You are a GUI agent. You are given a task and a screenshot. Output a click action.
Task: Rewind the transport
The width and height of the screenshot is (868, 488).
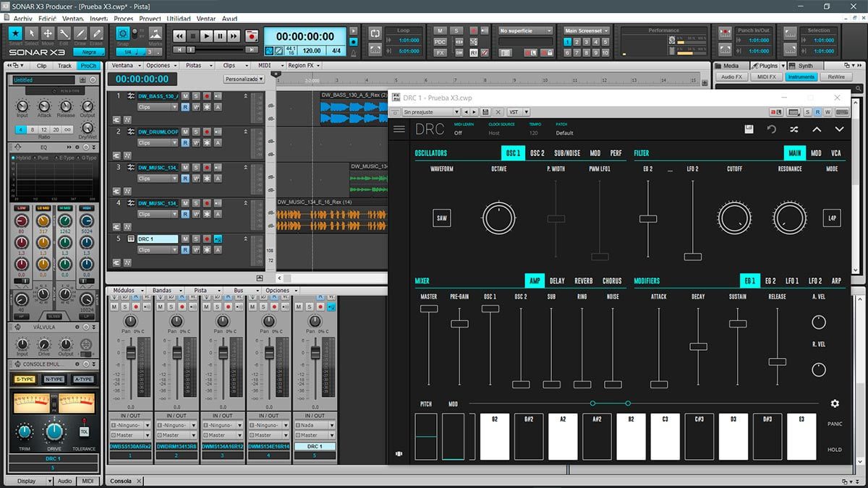pyautogui.click(x=180, y=35)
